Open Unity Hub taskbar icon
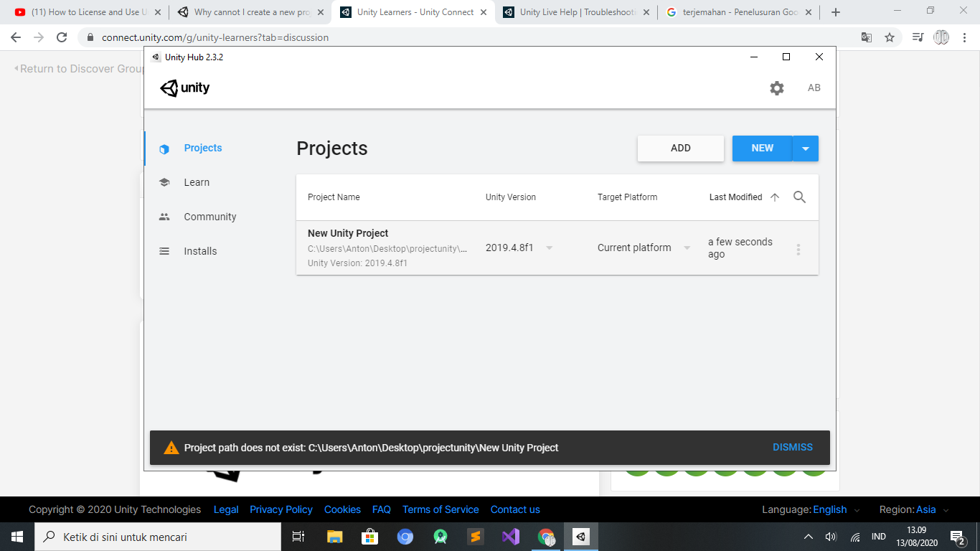980x551 pixels. [x=581, y=537]
